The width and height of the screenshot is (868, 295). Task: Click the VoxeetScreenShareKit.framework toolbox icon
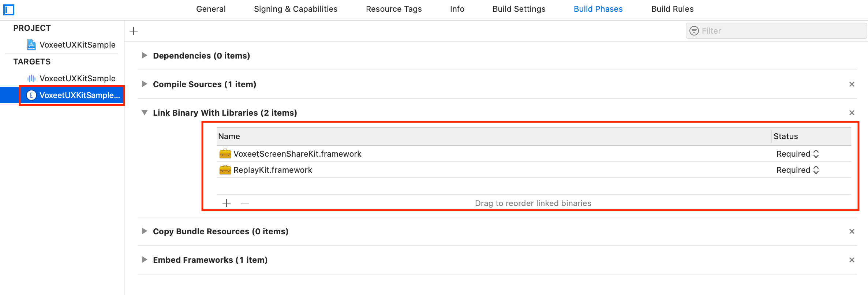pyautogui.click(x=225, y=154)
